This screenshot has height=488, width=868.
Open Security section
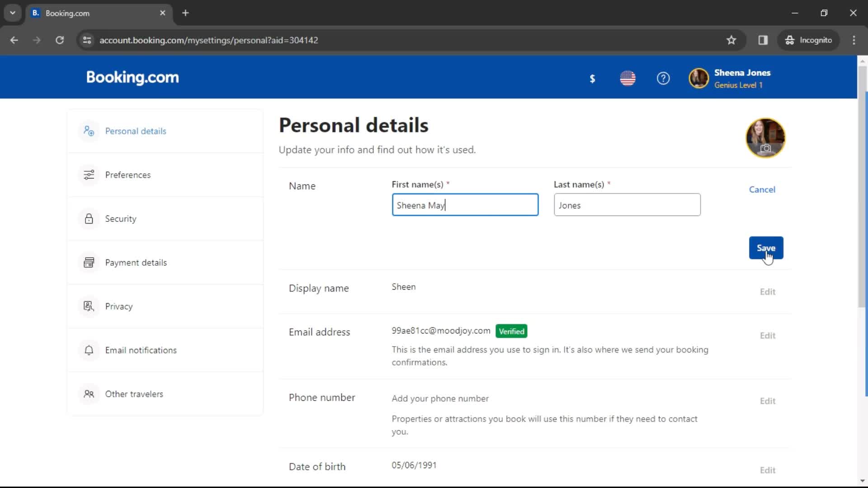165,219
